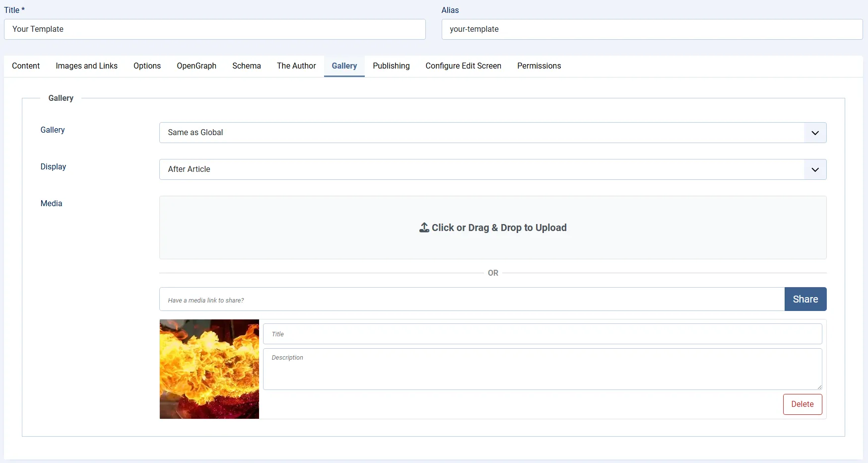Viewport: 868px width, 463px height.
Task: Click the upload icon in the media drop zone
Action: click(424, 228)
